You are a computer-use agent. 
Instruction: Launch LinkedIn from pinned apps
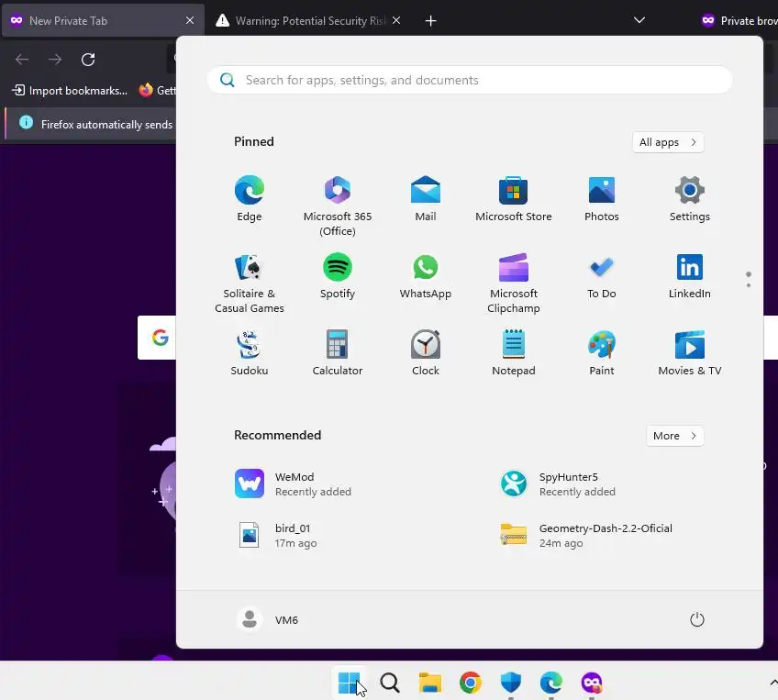pos(690,276)
